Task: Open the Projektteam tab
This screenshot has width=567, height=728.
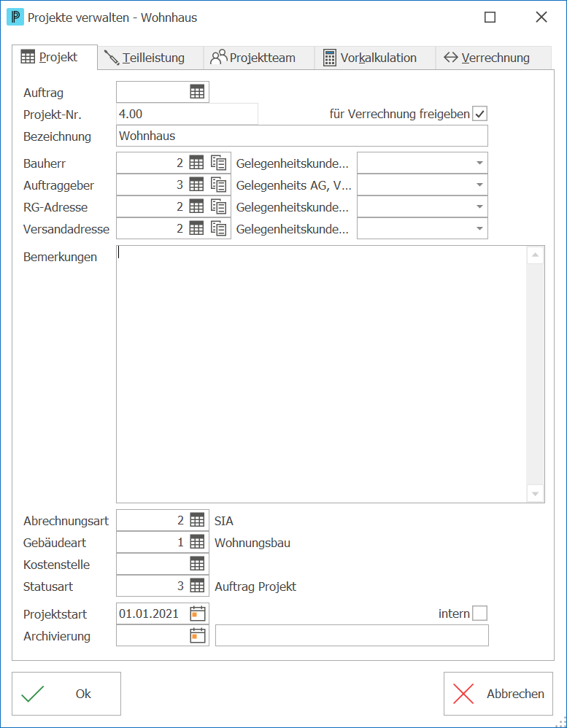Action: coord(258,58)
